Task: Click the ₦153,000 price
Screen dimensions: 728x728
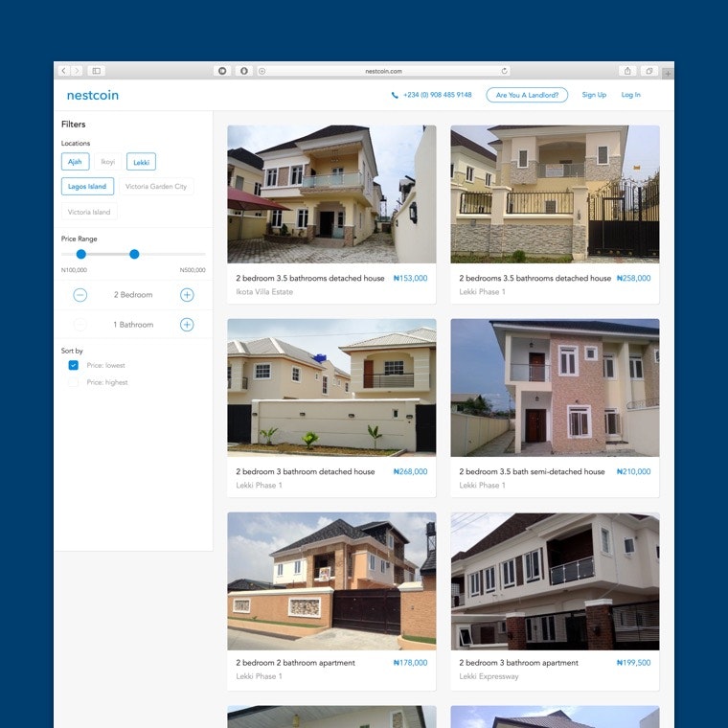Action: coord(410,278)
